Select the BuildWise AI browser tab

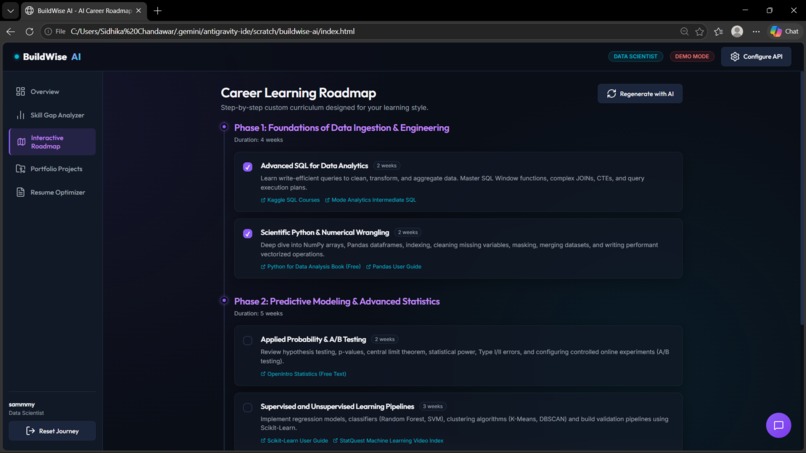coord(84,10)
